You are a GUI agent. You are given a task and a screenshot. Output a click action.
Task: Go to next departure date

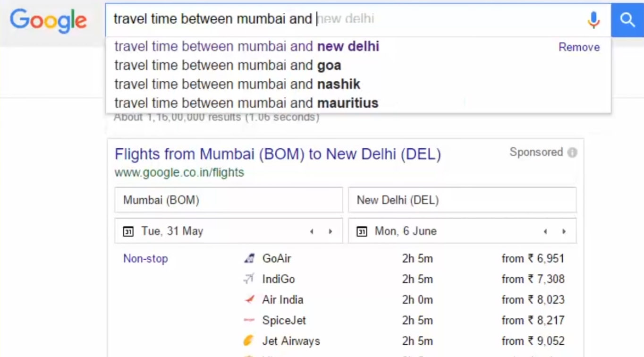click(330, 231)
